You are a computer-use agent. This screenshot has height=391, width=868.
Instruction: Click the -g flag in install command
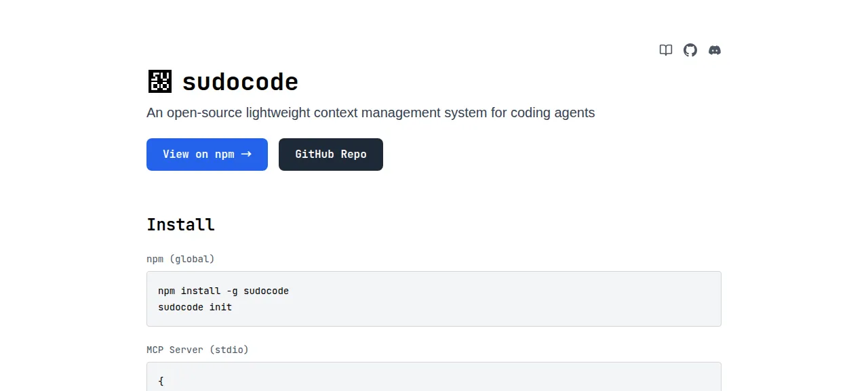232,291
